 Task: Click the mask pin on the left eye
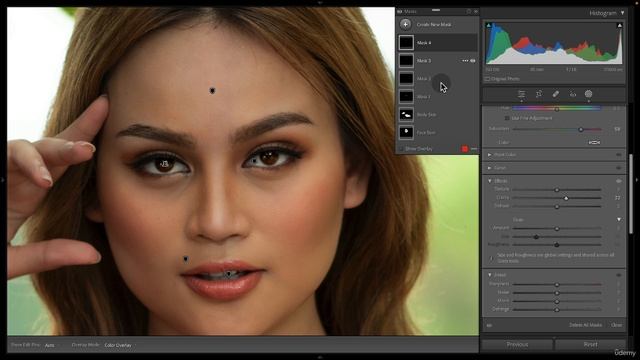pyautogui.click(x=164, y=164)
